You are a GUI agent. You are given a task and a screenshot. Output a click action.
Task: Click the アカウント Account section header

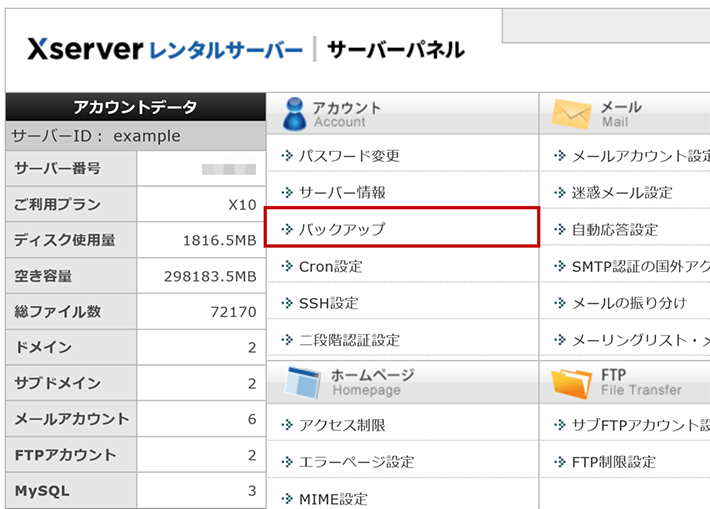(x=403, y=114)
